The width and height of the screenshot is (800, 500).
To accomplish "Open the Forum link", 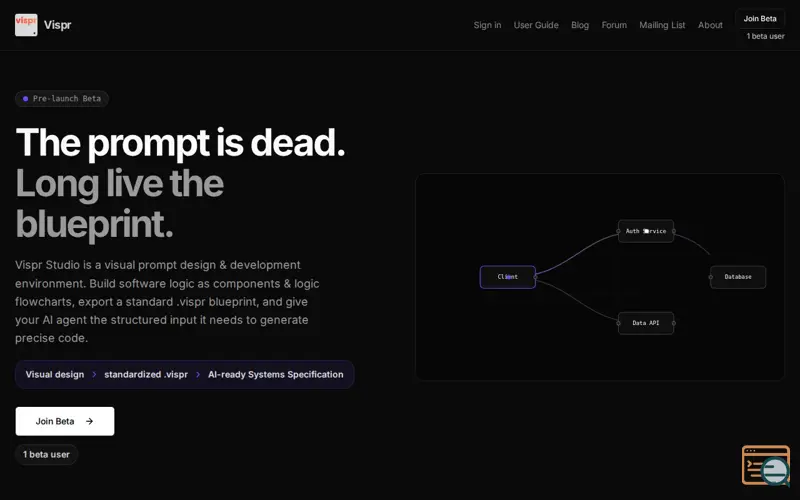I will pyautogui.click(x=614, y=25).
